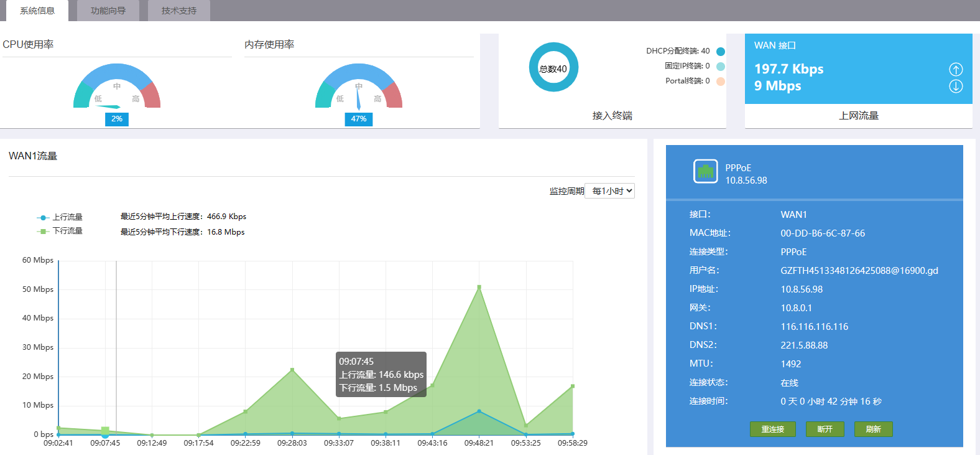
Task: Toggle the 上行流量 series in the legend
Action: pyautogui.click(x=60, y=217)
